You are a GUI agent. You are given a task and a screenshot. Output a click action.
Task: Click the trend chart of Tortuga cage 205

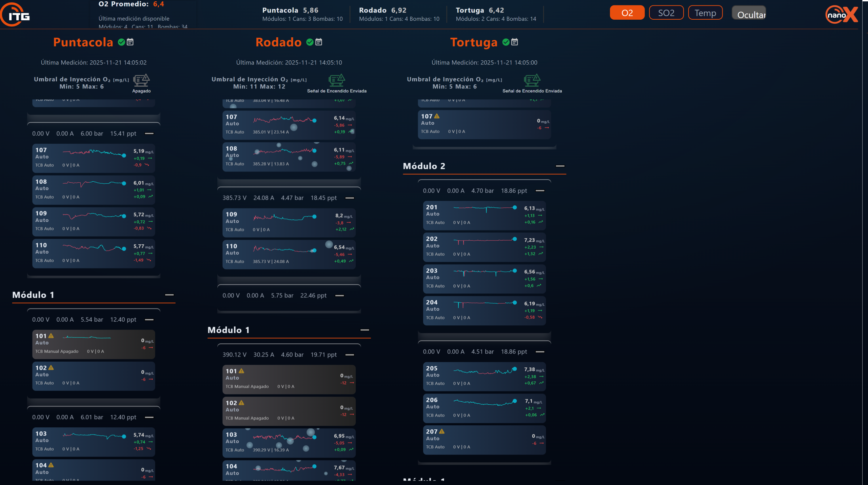point(485,371)
